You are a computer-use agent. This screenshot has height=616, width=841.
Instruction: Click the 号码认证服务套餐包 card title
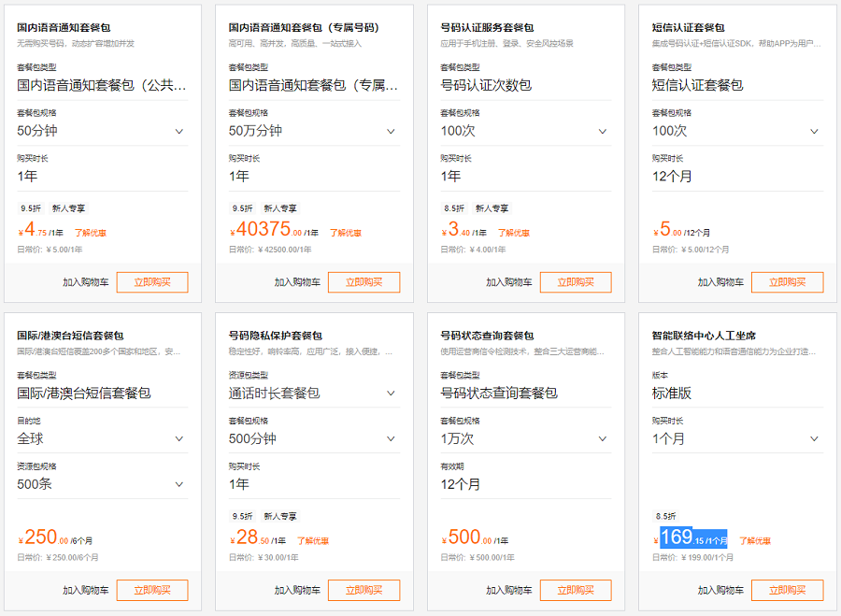[487, 27]
